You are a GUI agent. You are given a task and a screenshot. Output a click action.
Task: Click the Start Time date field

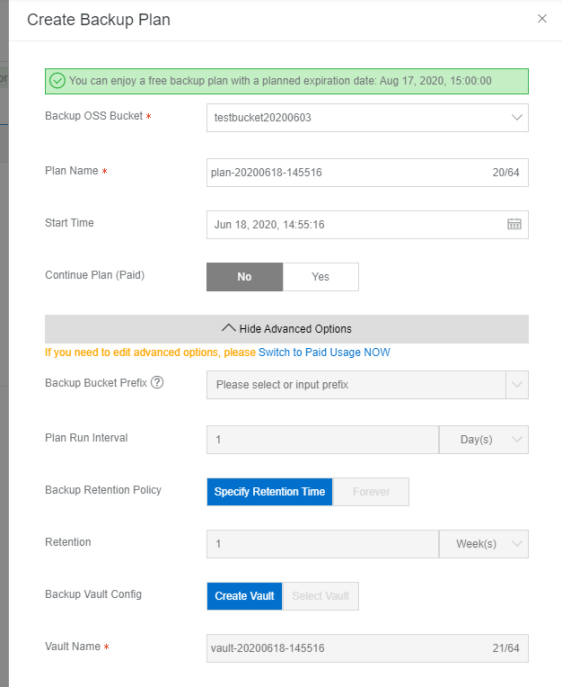pyautogui.click(x=367, y=225)
